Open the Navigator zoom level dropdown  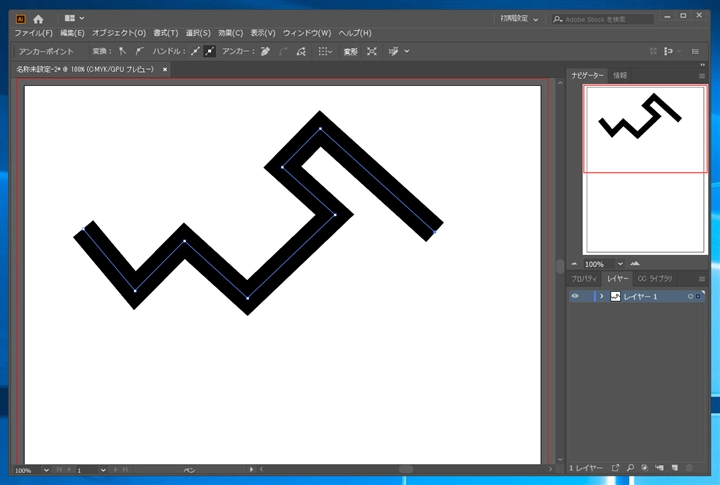[x=620, y=264]
